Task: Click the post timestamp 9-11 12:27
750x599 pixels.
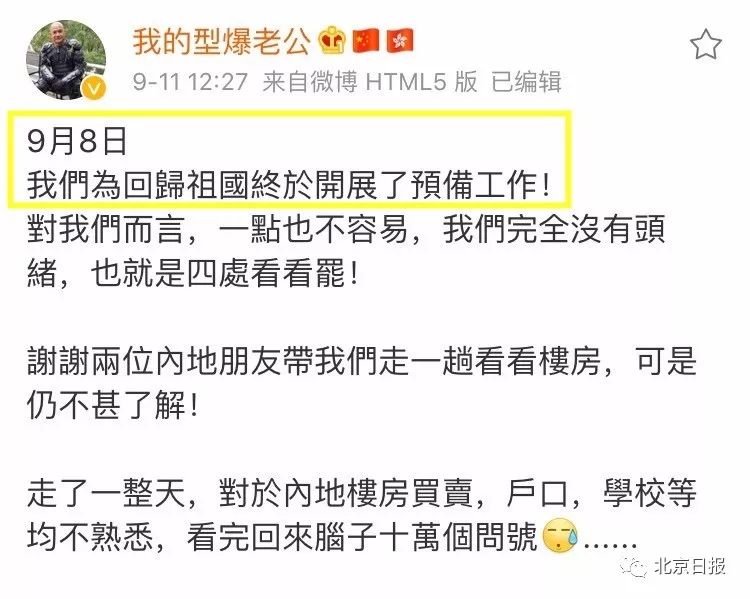Action: 190,81
